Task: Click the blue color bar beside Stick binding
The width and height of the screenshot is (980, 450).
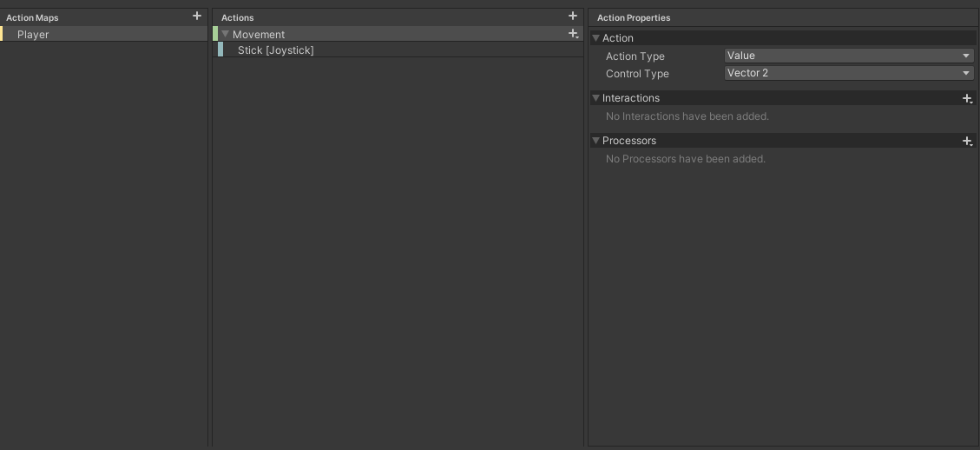Action: click(x=220, y=50)
